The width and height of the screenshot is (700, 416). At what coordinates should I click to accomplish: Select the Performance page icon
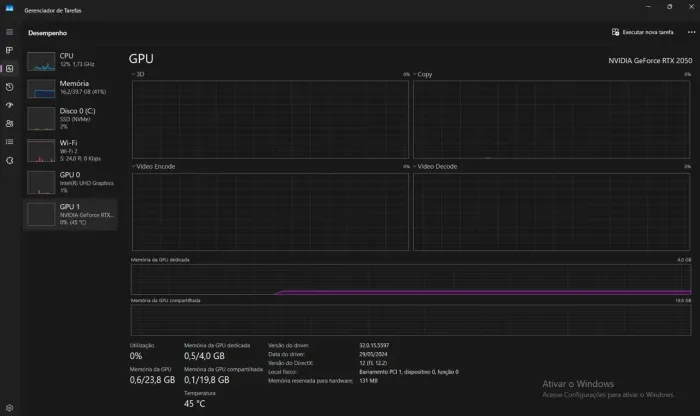coord(9,68)
